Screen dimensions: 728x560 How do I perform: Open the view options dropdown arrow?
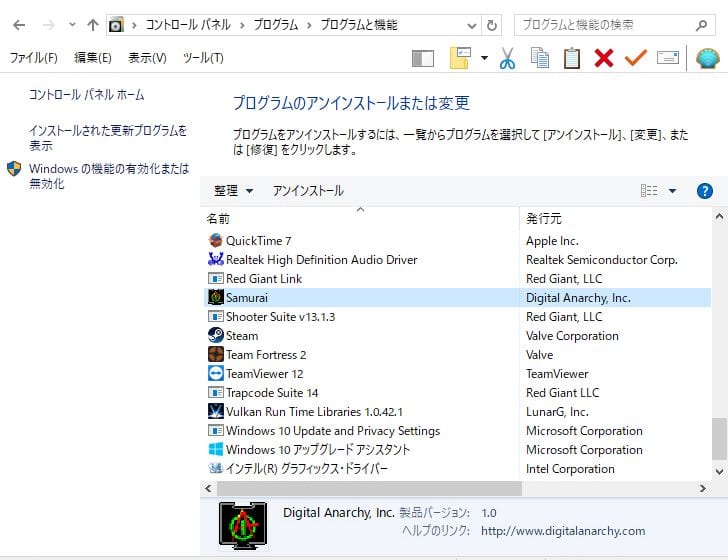pos(672,191)
